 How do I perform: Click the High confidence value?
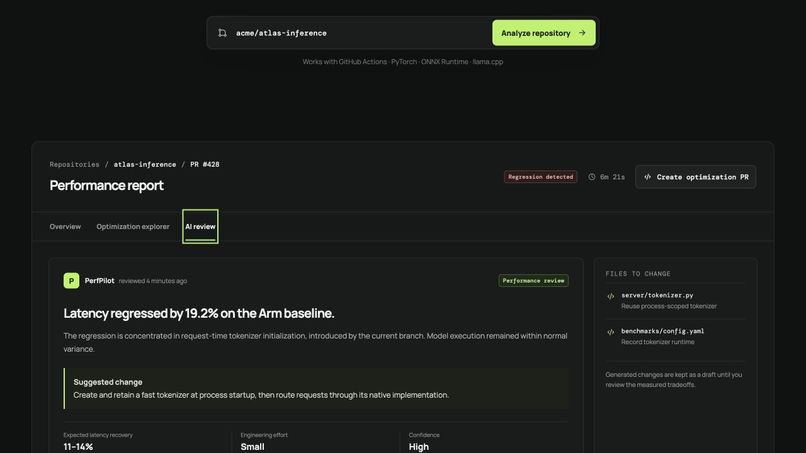click(x=418, y=447)
